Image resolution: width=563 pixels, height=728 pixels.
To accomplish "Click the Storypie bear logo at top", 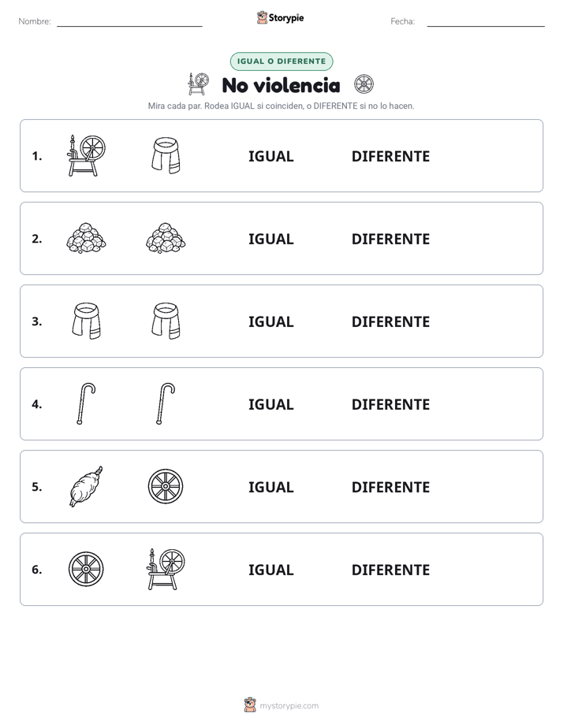I will [x=263, y=17].
